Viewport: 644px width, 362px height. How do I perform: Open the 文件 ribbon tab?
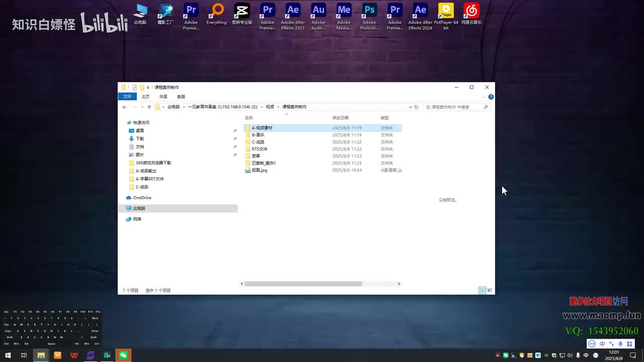click(x=127, y=97)
